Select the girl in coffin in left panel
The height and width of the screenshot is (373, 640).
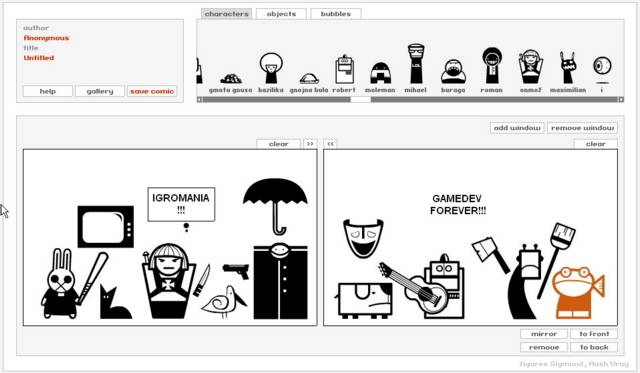(x=168, y=281)
